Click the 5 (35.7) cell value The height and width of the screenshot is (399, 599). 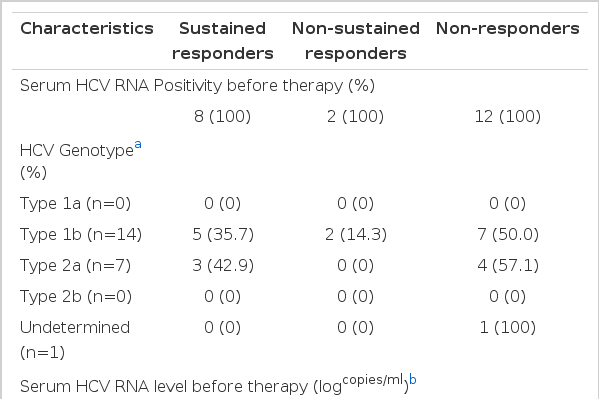(x=223, y=234)
